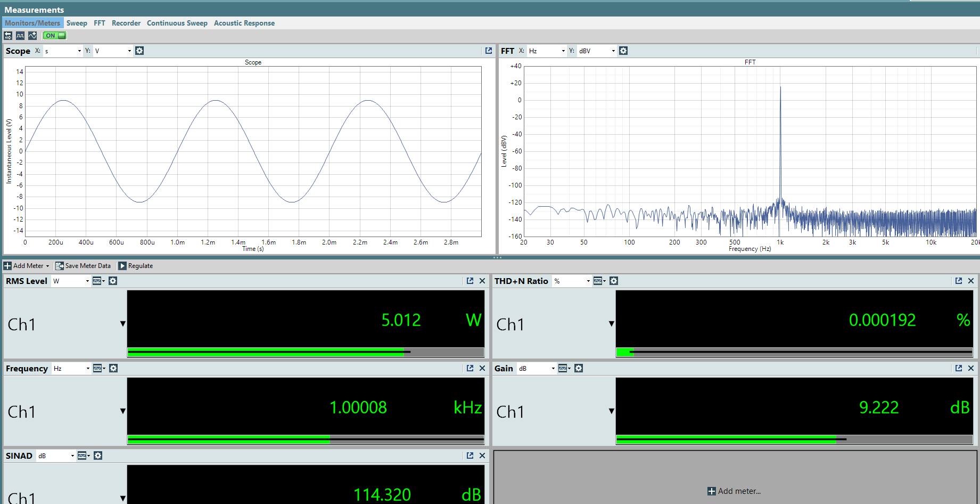Close the Frequency meter
Image resolution: width=980 pixels, height=504 pixels.
(482, 368)
